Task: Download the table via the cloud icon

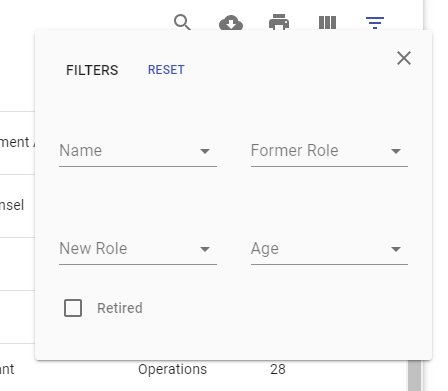Action: tap(231, 23)
